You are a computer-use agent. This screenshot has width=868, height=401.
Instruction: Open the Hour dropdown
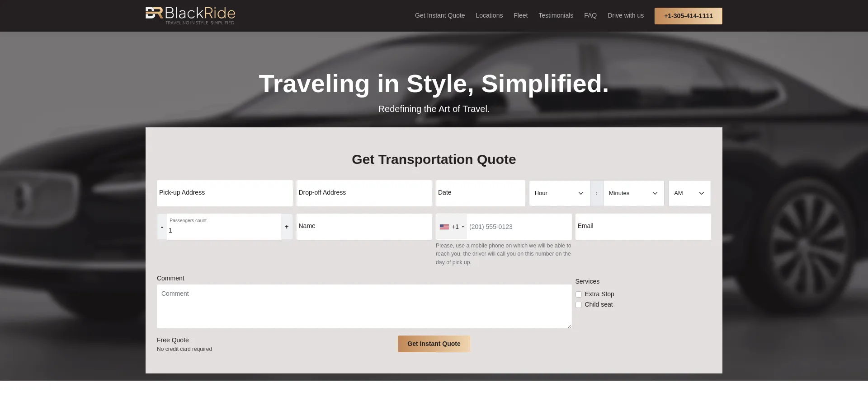point(559,193)
